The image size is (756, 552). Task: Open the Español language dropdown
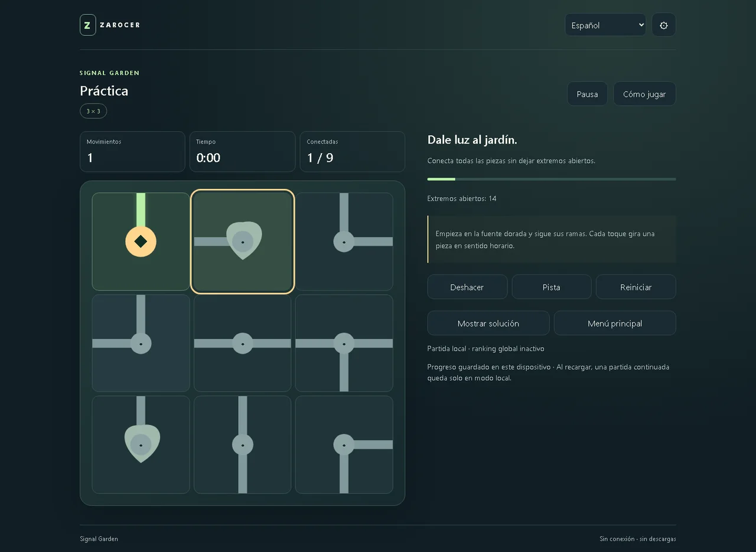[x=605, y=25]
